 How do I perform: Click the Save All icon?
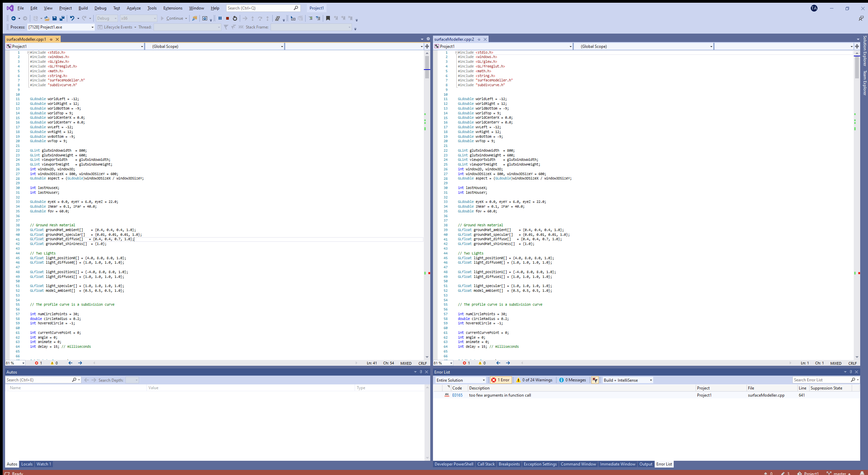[x=62, y=18]
